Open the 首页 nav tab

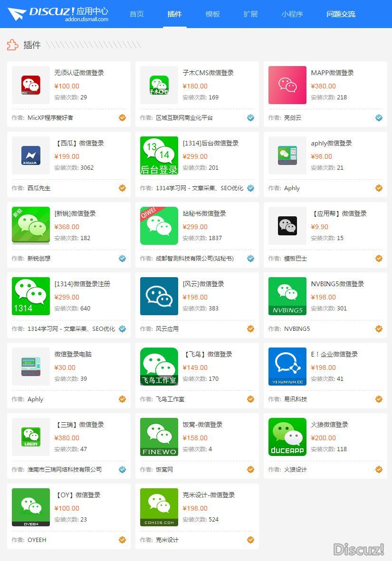137,14
